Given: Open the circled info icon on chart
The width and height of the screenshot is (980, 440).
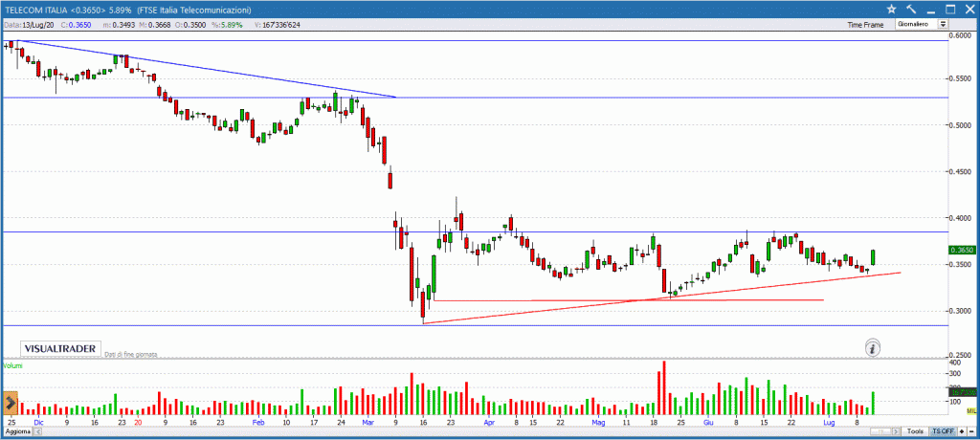Looking at the screenshot, I should coord(873,348).
